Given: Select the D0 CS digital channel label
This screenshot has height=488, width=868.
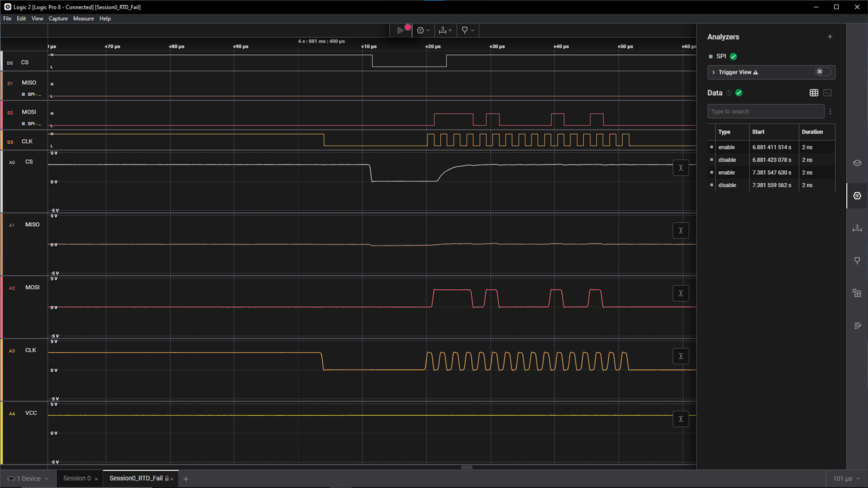Looking at the screenshot, I should [25, 62].
